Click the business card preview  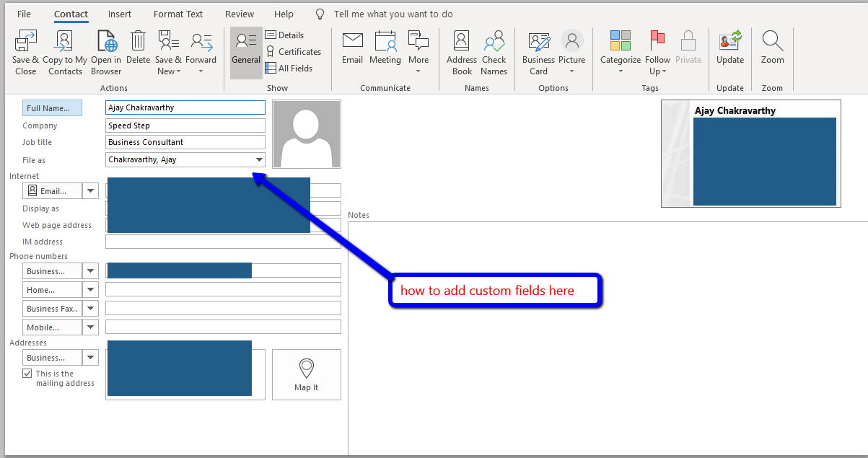751,154
